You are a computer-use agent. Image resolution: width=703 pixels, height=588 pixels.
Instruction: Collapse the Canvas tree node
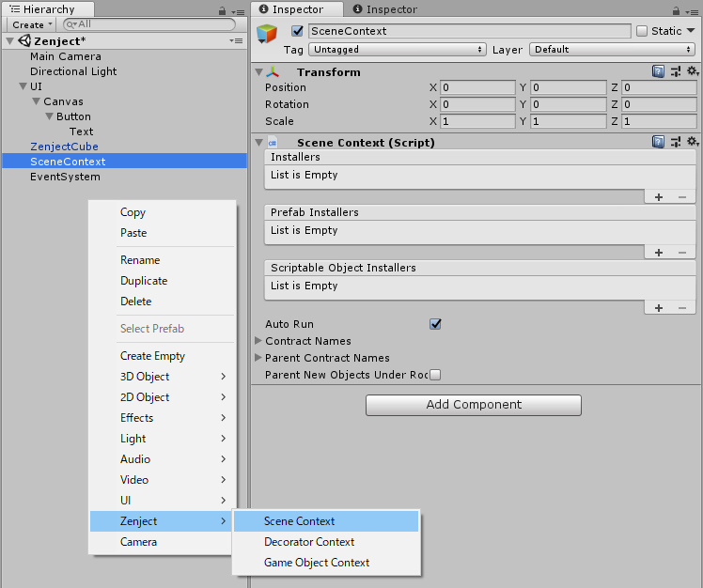[36, 101]
